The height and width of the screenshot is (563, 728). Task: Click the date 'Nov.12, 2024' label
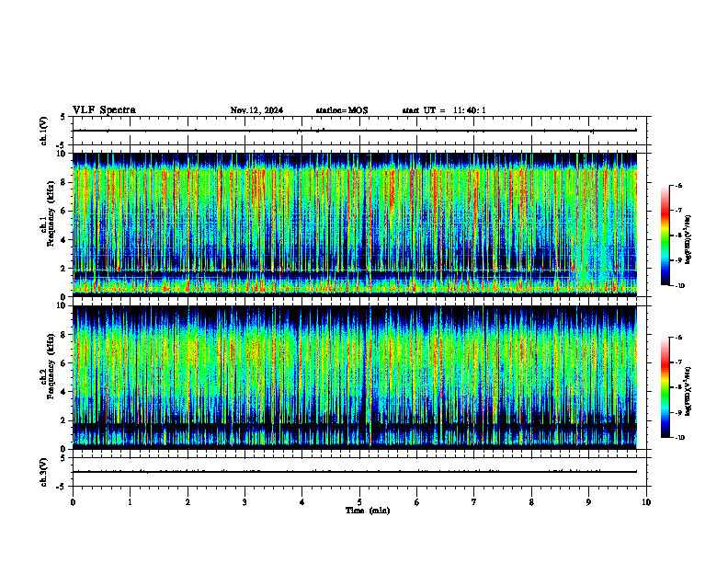click(256, 110)
